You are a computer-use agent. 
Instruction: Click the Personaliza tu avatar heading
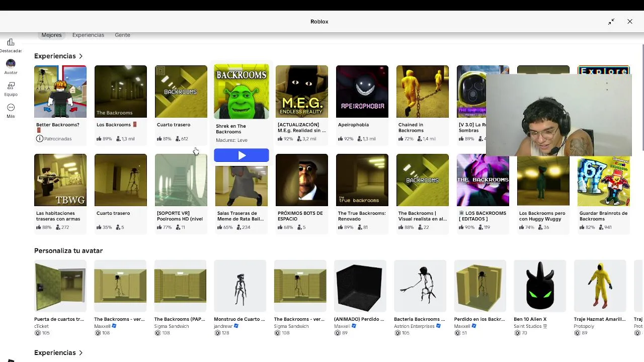[x=68, y=250]
